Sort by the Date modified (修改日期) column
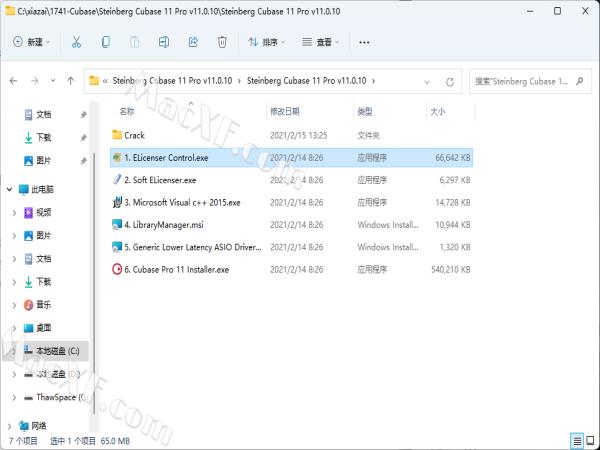Screen dimensions: 600x450 (285, 111)
